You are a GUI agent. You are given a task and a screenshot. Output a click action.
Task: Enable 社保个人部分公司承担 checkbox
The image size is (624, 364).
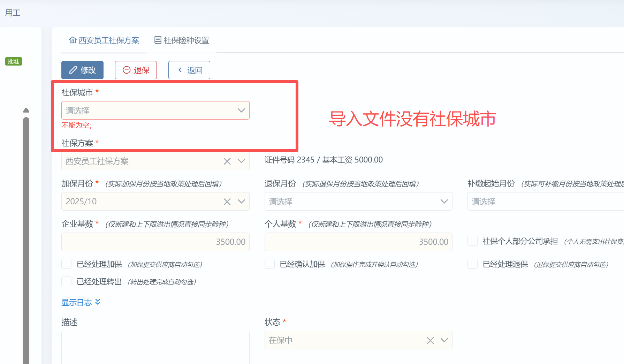pos(472,241)
